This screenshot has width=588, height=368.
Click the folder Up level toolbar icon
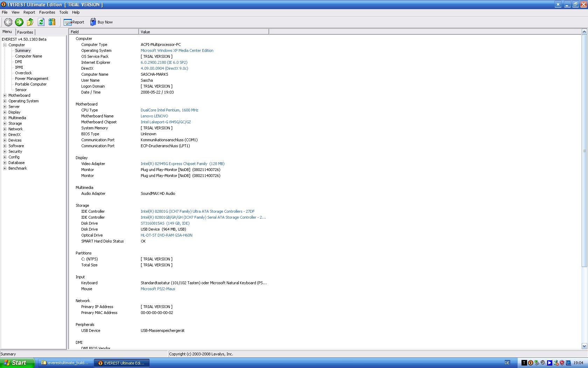[30, 22]
